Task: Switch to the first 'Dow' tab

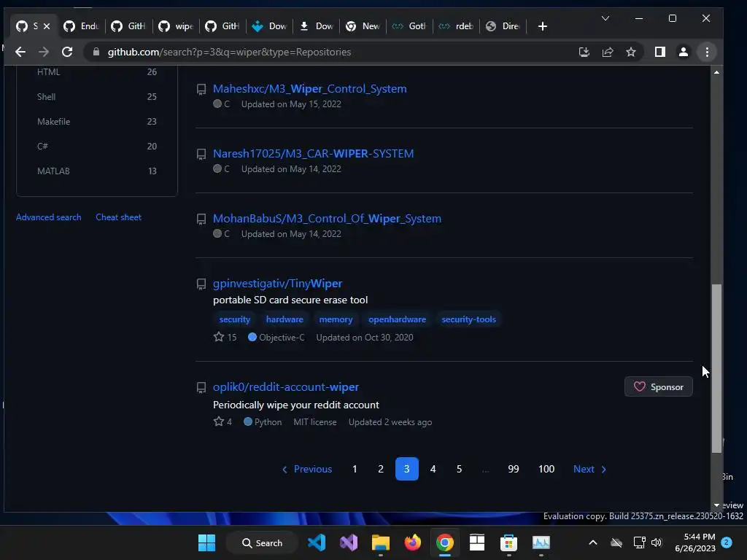Action: (270, 26)
